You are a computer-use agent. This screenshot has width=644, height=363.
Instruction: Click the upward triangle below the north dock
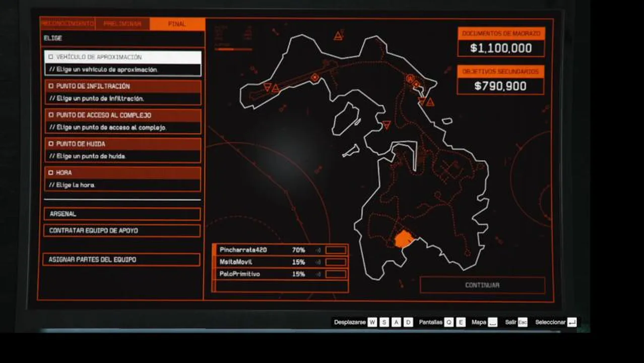click(430, 102)
